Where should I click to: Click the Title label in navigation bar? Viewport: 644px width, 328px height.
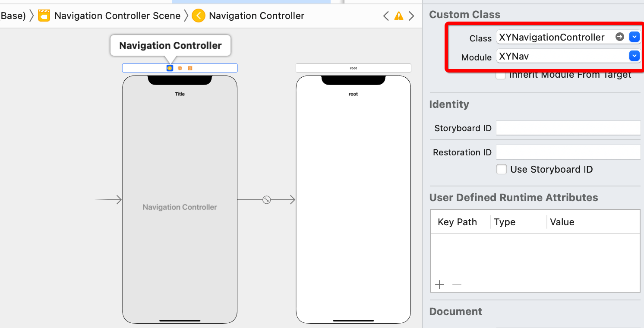(x=180, y=94)
